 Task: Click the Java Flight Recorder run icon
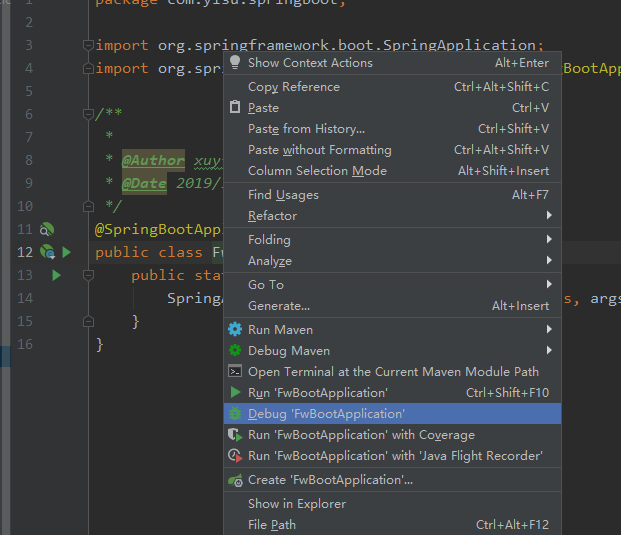click(235, 456)
